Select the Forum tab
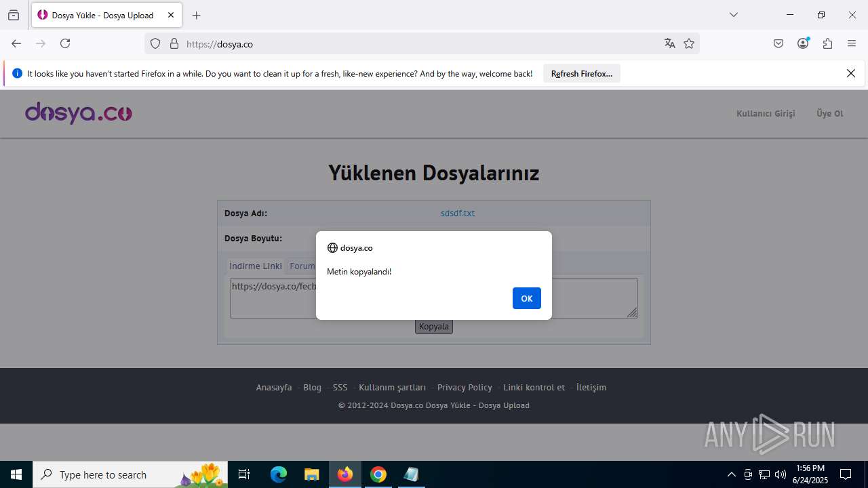The width and height of the screenshot is (868, 488). pyautogui.click(x=302, y=266)
